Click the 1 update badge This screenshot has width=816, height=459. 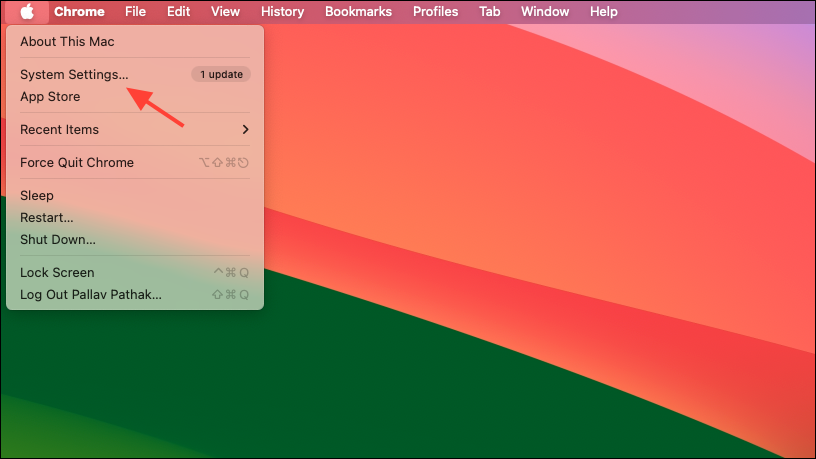click(221, 74)
